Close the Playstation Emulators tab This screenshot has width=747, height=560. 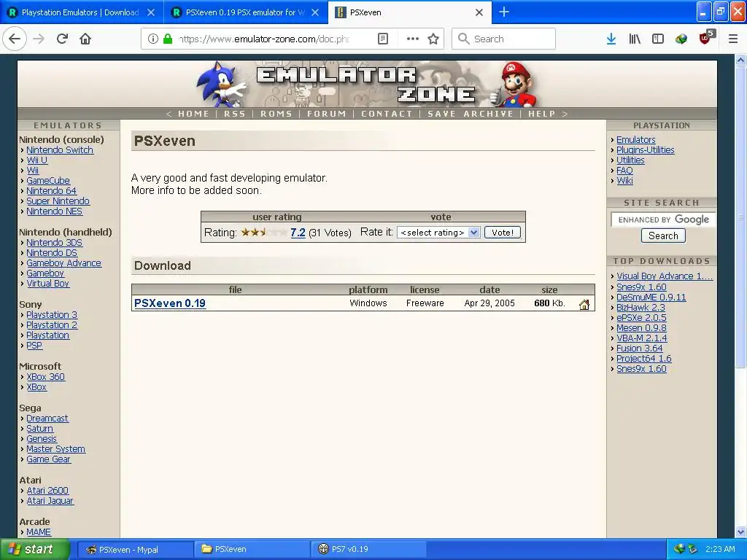tap(151, 12)
